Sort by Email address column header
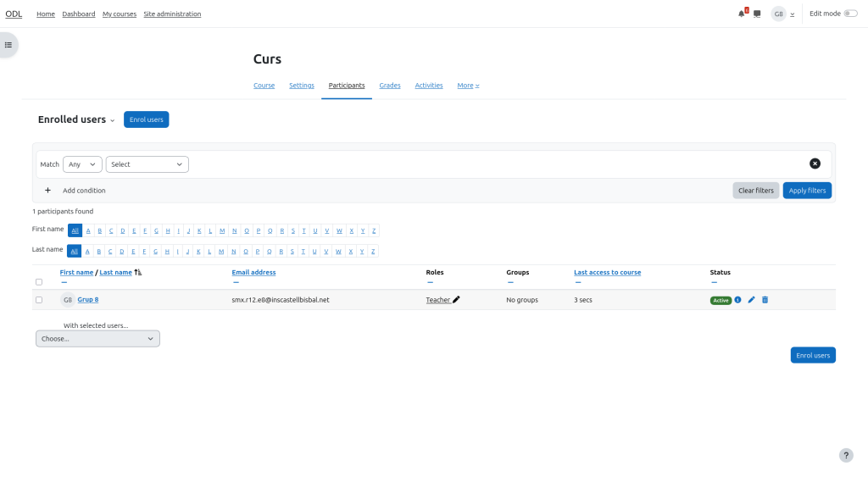 pos(253,273)
